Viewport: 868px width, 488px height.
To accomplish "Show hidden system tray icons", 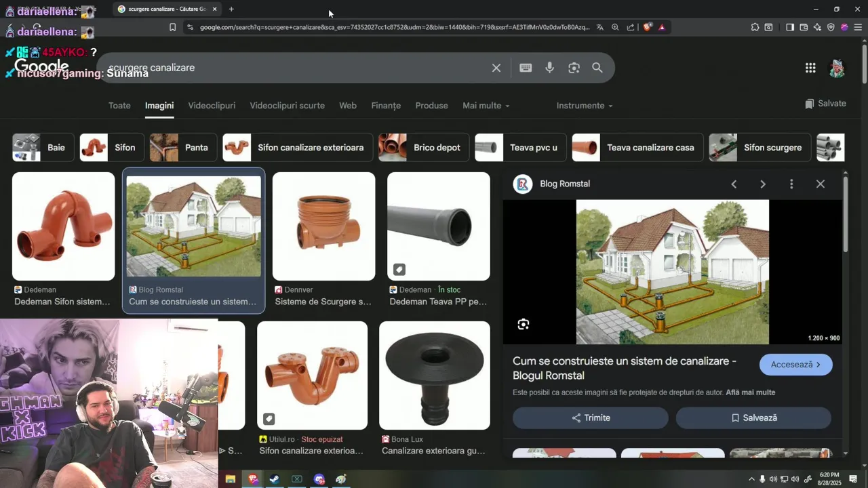I will [751, 479].
